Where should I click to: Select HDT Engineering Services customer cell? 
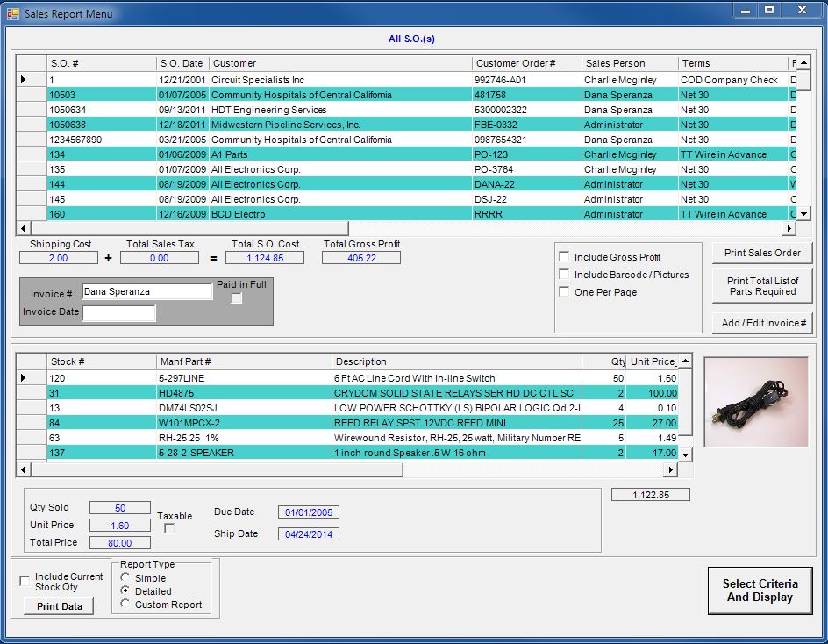(x=340, y=110)
